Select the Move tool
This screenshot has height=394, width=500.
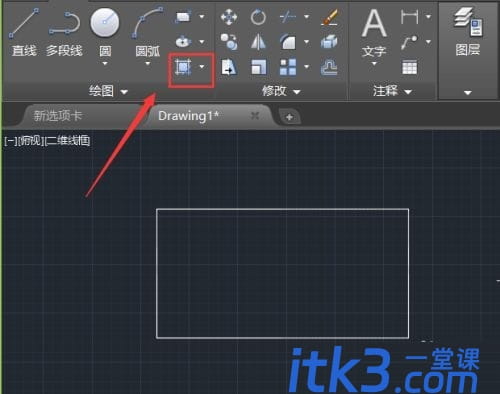(x=229, y=17)
